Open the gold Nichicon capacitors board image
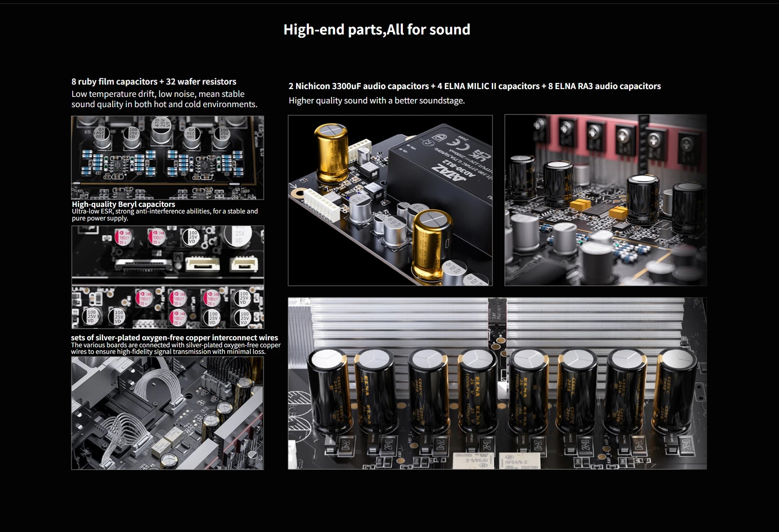 click(x=390, y=200)
